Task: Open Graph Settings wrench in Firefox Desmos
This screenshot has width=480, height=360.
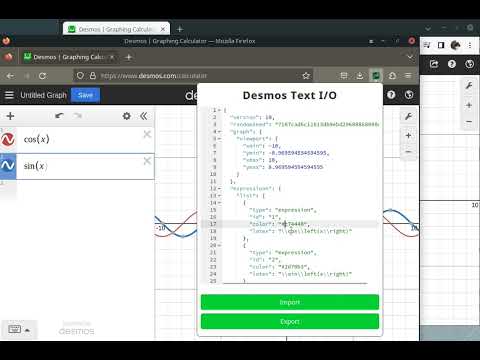Action: pyautogui.click(x=408, y=116)
